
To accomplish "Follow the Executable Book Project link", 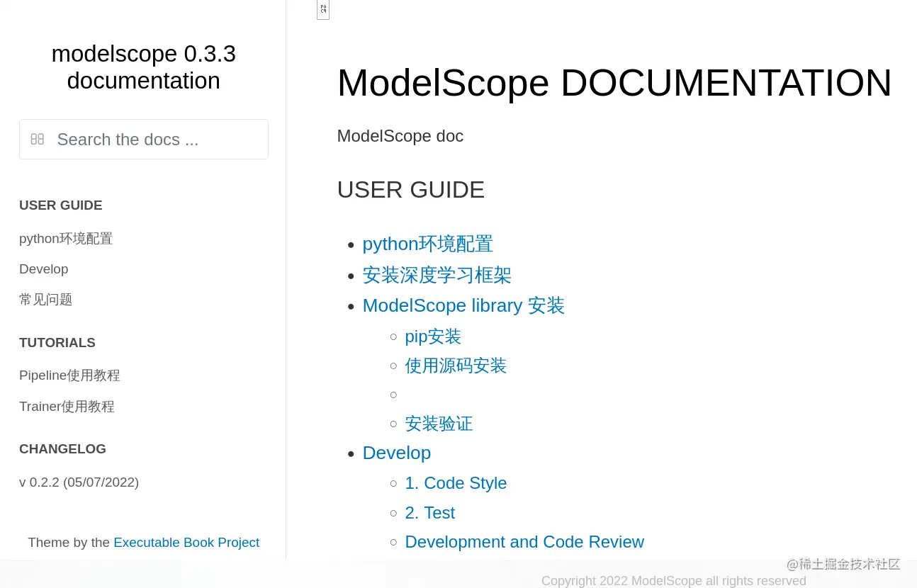I will click(x=186, y=543).
